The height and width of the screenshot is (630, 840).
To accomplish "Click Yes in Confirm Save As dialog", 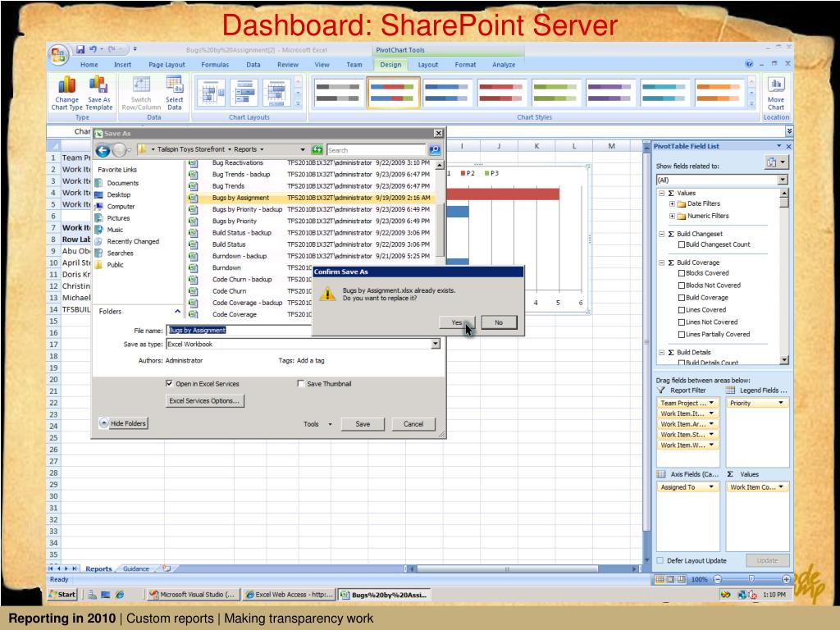I will click(456, 322).
